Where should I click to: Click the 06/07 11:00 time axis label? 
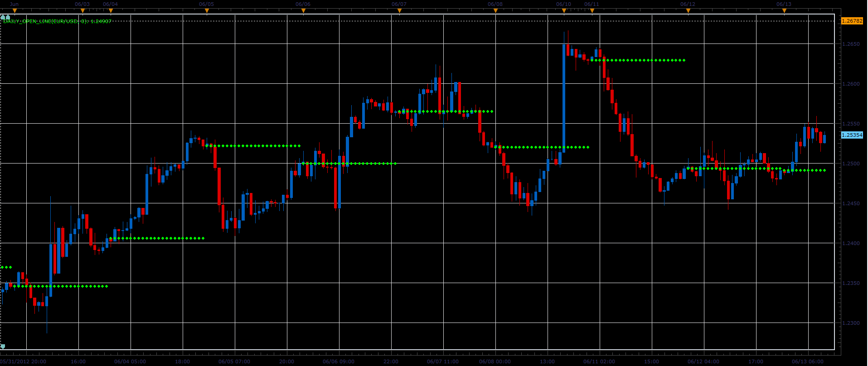[443, 361]
